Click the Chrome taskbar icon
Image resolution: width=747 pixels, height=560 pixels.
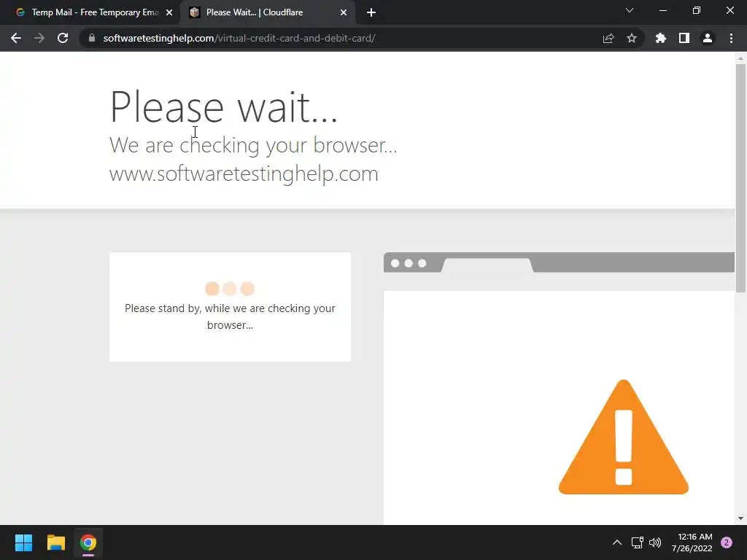pyautogui.click(x=88, y=542)
